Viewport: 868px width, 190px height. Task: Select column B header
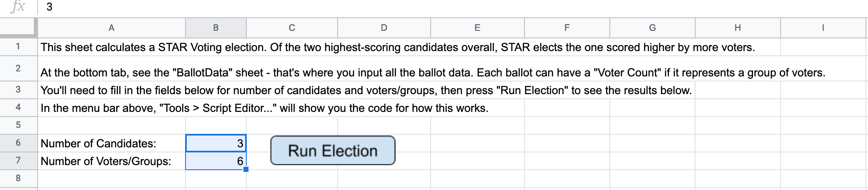216,28
